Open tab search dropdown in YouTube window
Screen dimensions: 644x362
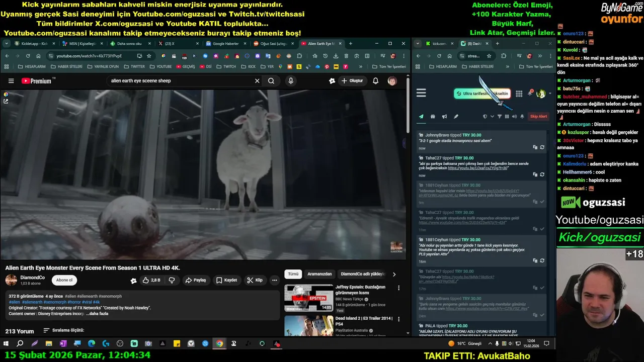tap(7, 44)
